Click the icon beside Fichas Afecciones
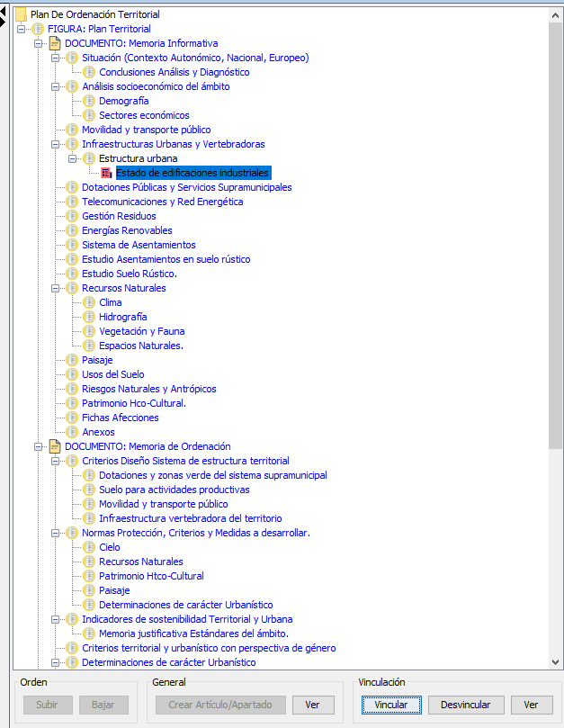This screenshot has width=564, height=728. [x=72, y=418]
